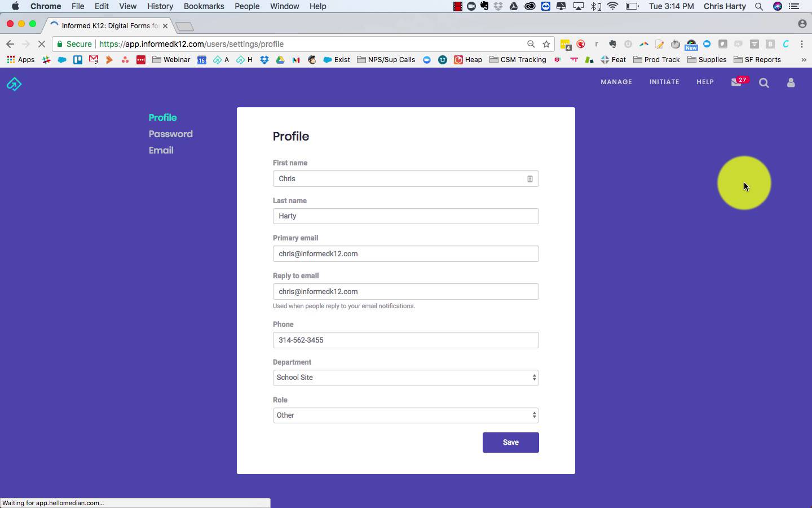The image size is (812, 508).
Task: Open the INITIATE menu
Action: pyautogui.click(x=664, y=82)
